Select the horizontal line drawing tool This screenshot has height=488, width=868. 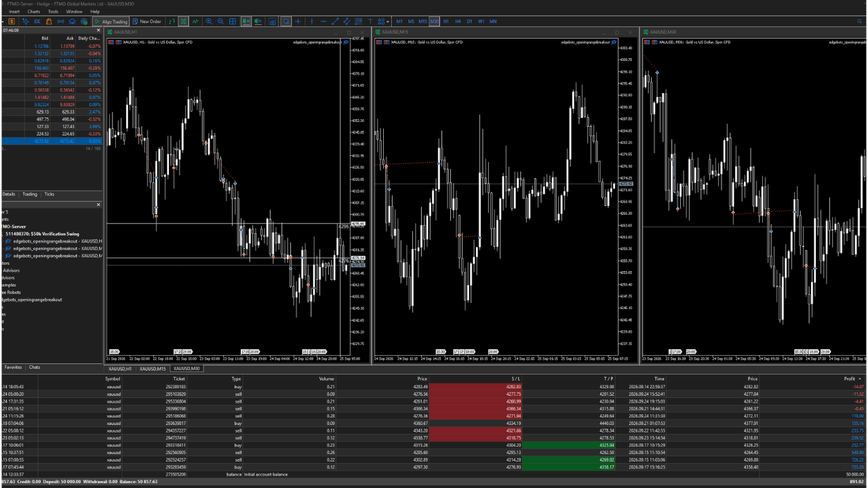(323, 22)
